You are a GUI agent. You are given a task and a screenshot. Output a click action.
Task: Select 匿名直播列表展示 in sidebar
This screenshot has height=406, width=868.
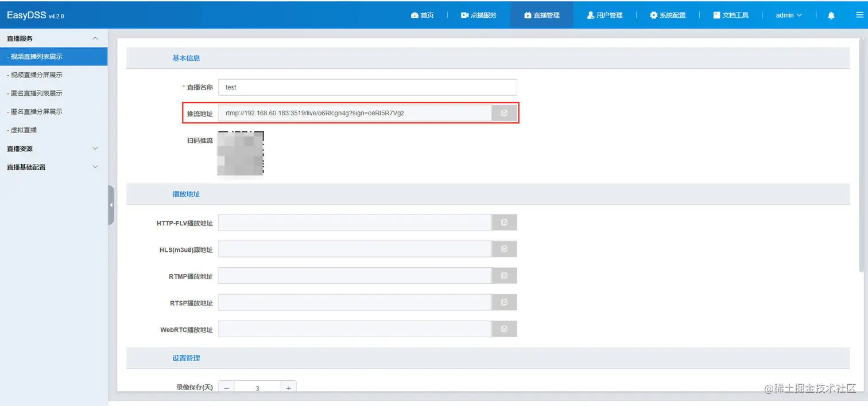(x=53, y=93)
